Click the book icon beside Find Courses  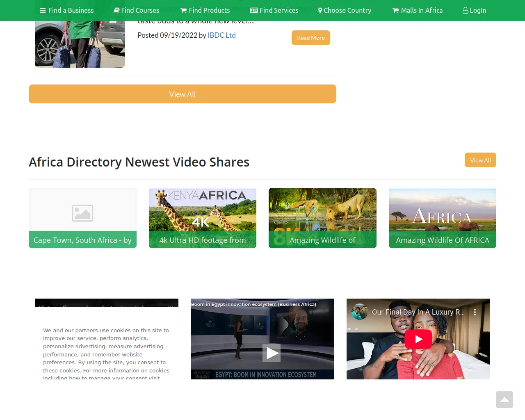click(116, 11)
